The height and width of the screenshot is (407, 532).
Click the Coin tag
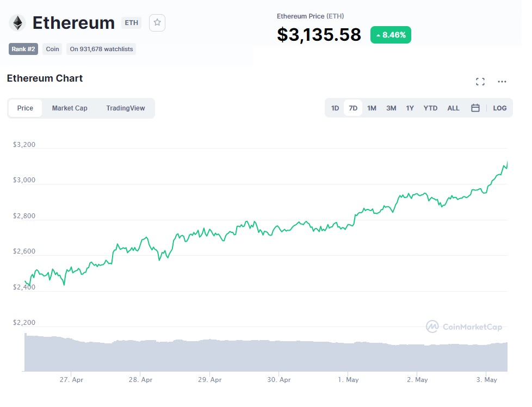pyautogui.click(x=52, y=49)
